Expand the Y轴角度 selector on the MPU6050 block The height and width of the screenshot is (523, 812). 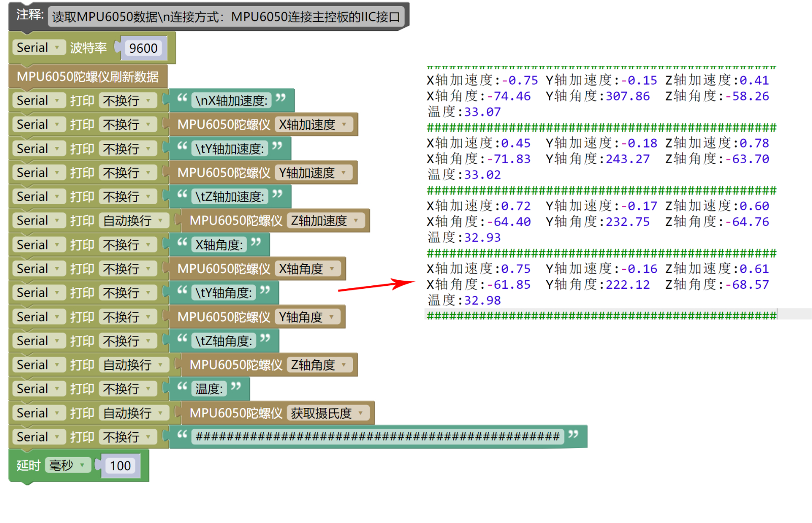tap(307, 317)
